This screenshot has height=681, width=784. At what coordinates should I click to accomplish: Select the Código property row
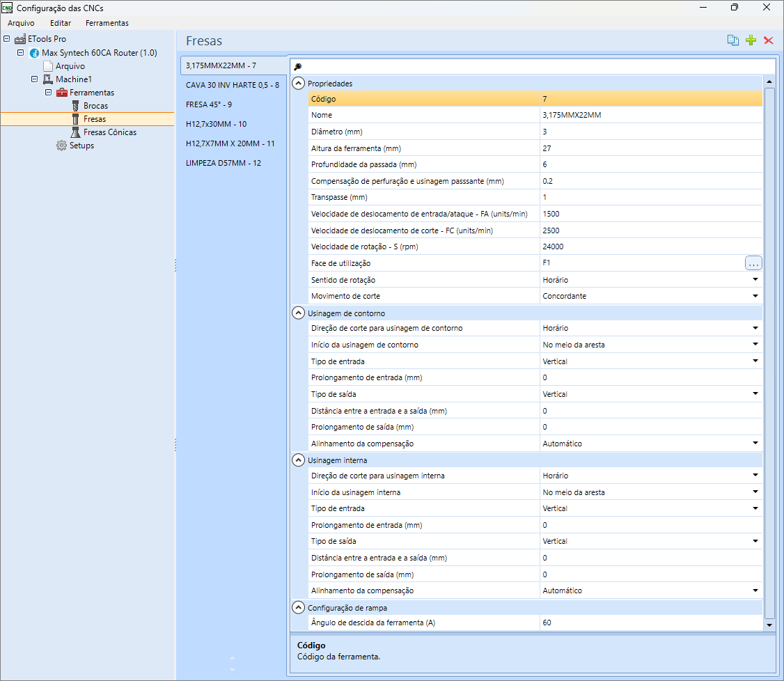pyautogui.click(x=535, y=99)
